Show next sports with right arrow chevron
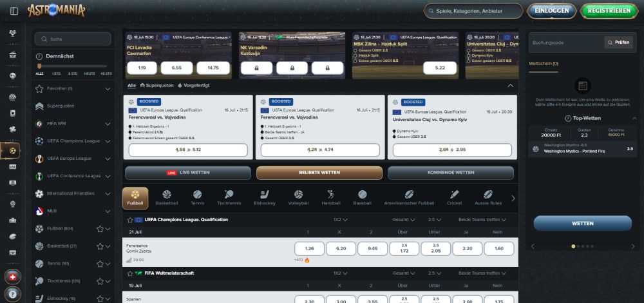644x303 pixels. pos(513,198)
